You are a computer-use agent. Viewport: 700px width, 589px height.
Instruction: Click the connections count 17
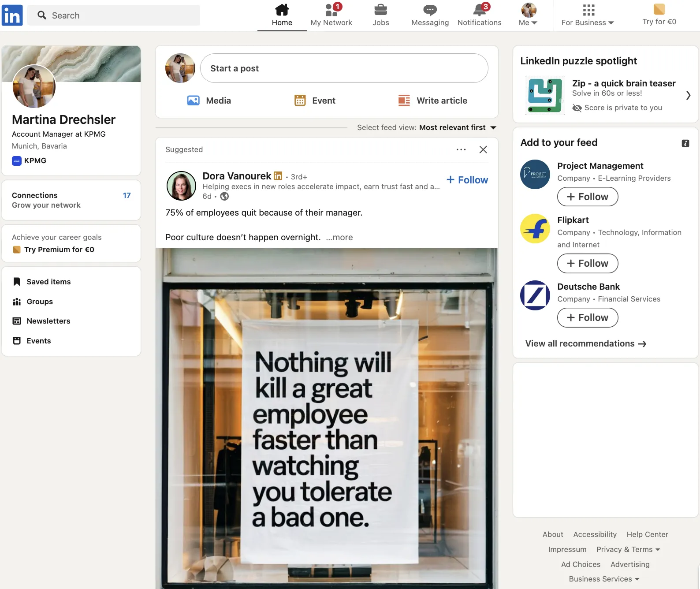(x=127, y=195)
